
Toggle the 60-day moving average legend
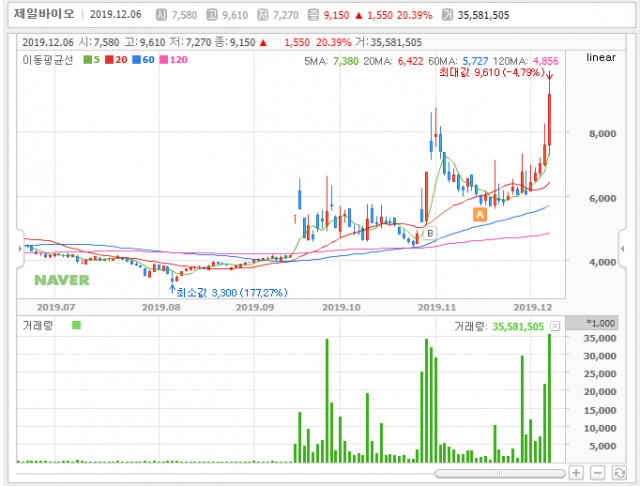147,60
